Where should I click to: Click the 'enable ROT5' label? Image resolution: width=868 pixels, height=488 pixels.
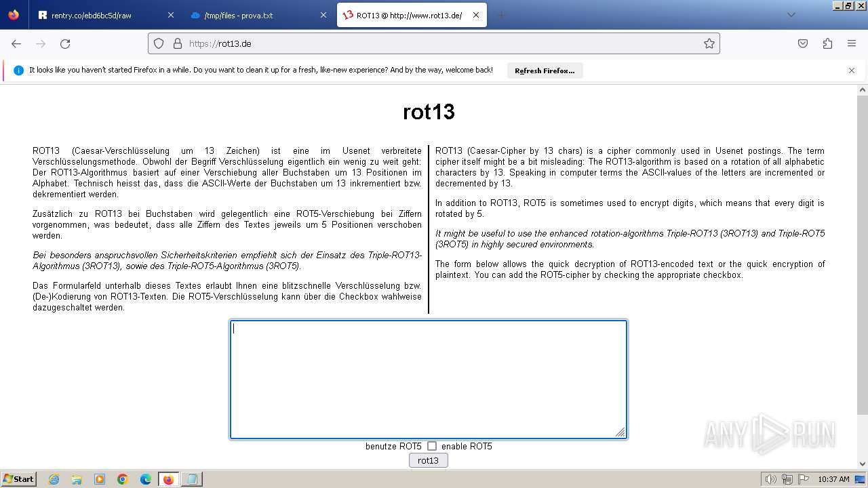click(467, 446)
